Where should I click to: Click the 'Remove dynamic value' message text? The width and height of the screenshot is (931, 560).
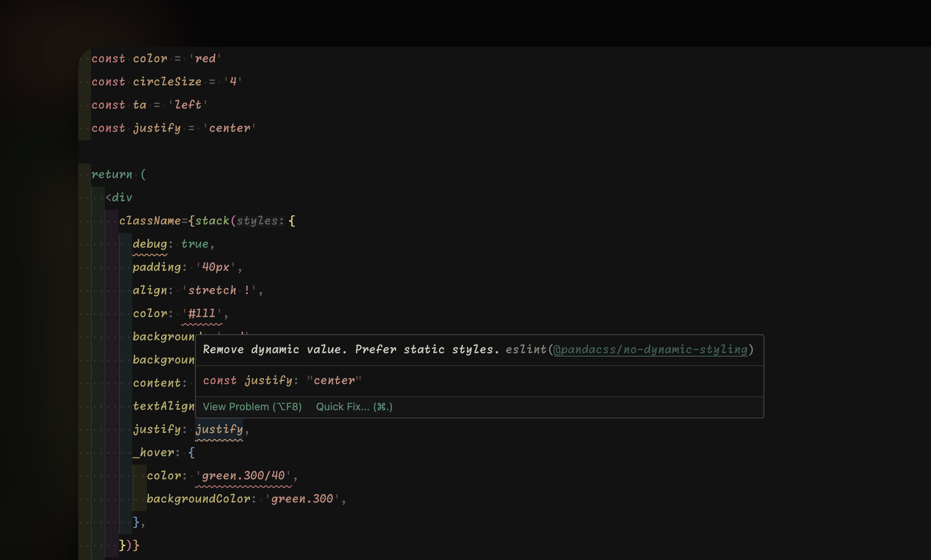[351, 350]
